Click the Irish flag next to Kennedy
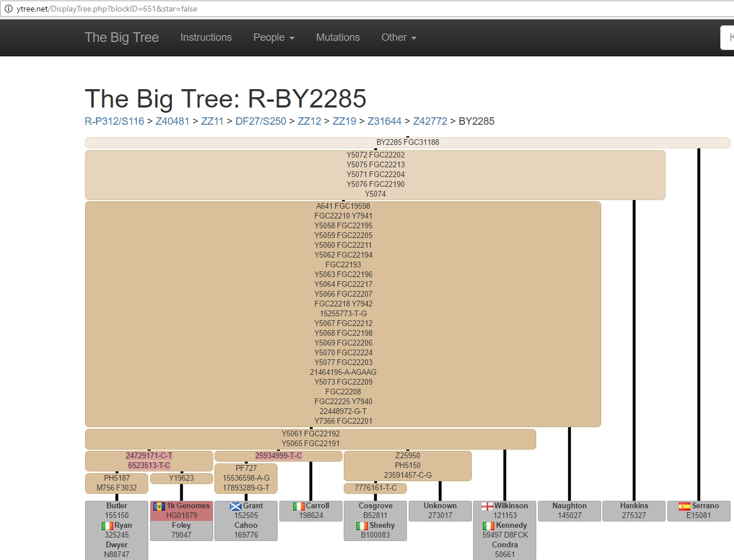734x560 pixels. [489, 526]
